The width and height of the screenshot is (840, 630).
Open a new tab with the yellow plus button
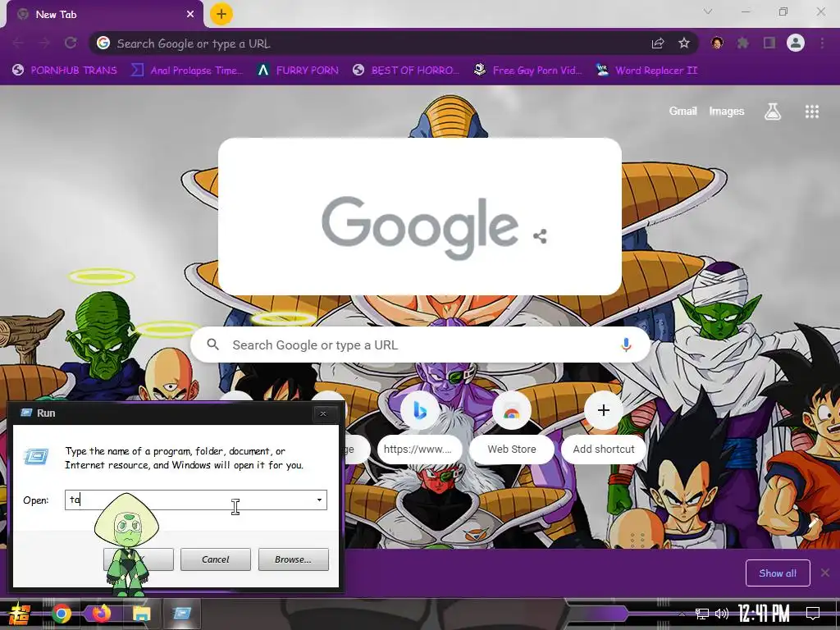(x=221, y=14)
